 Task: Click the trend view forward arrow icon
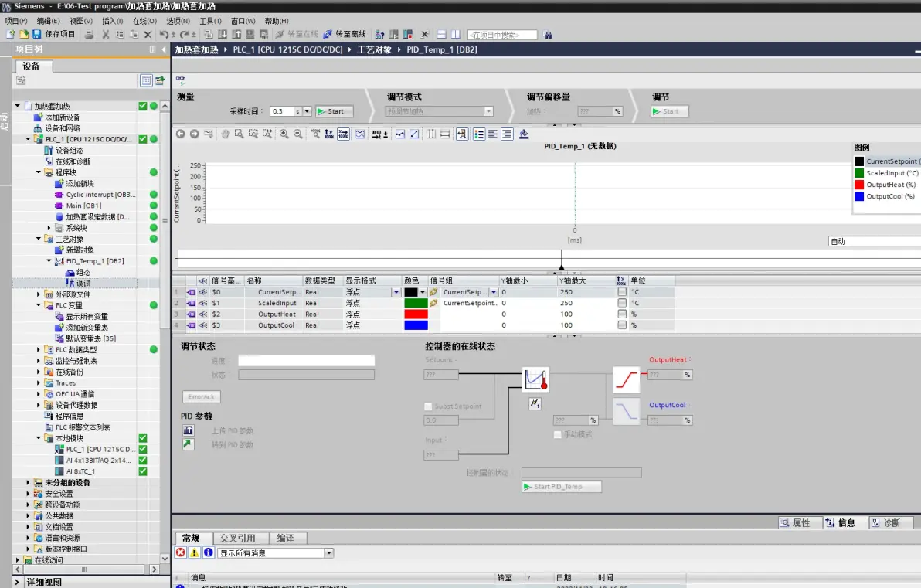tap(195, 134)
